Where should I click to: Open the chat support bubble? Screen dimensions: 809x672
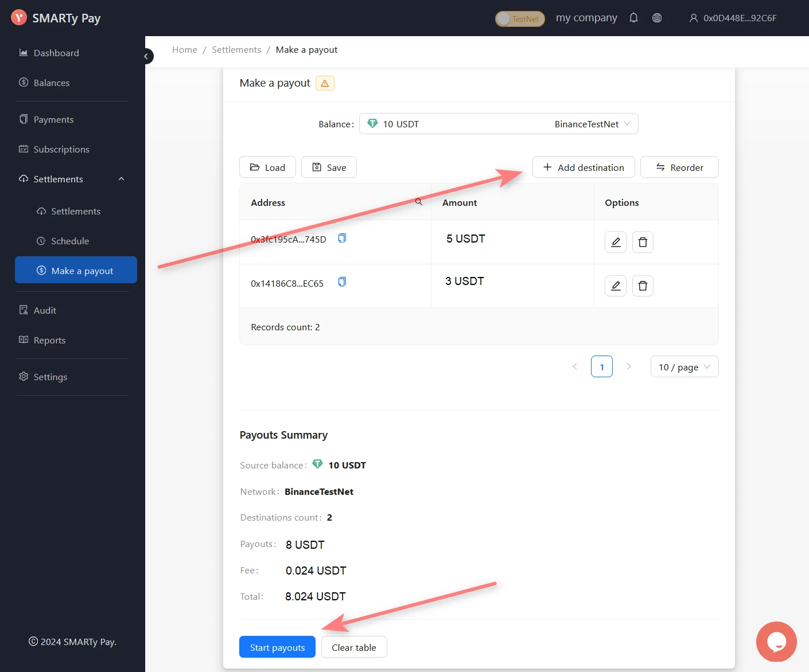[x=776, y=641]
